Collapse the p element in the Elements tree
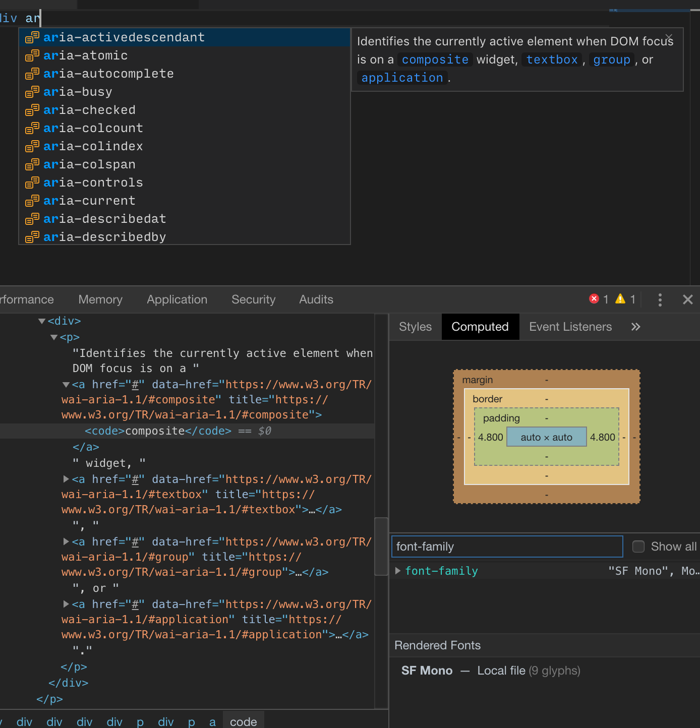 point(54,337)
